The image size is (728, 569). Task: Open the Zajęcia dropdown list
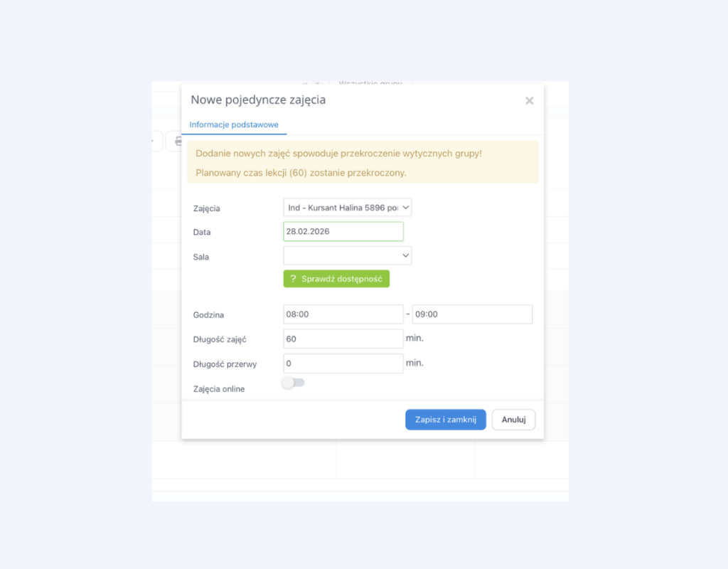347,208
